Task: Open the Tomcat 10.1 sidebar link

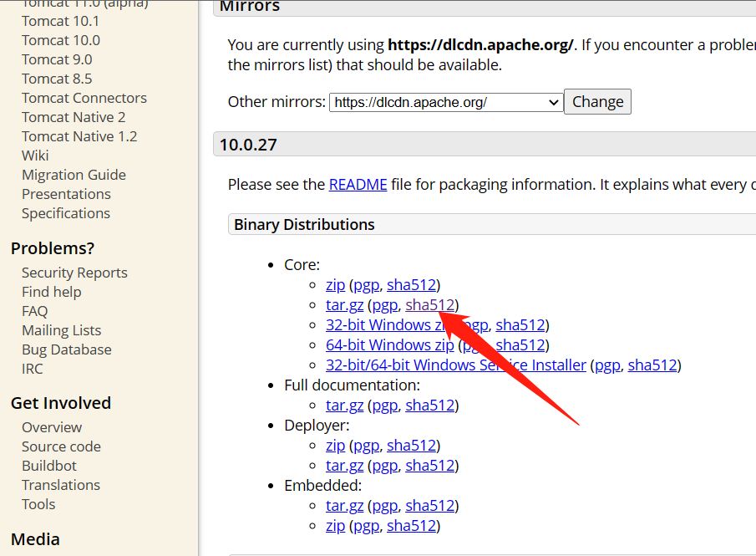Action: click(60, 21)
